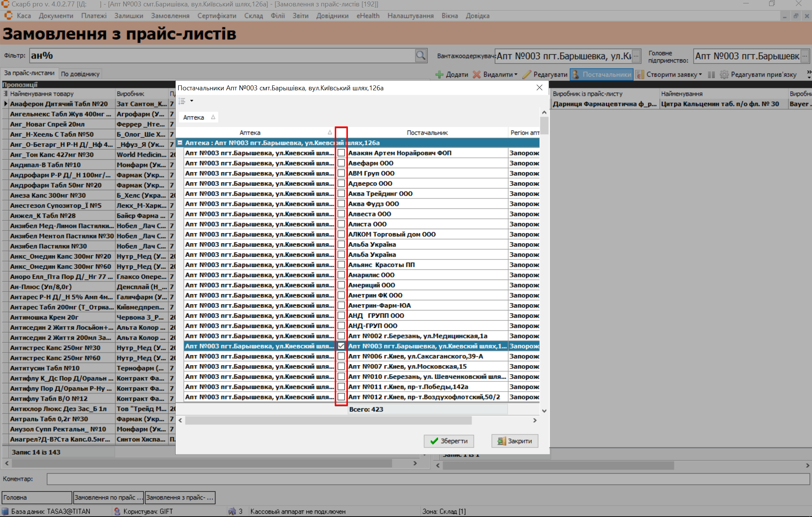Image resolution: width=812 pixels, height=517 pixels.
Task: Click the list options icon in dialog
Action: tap(182, 101)
